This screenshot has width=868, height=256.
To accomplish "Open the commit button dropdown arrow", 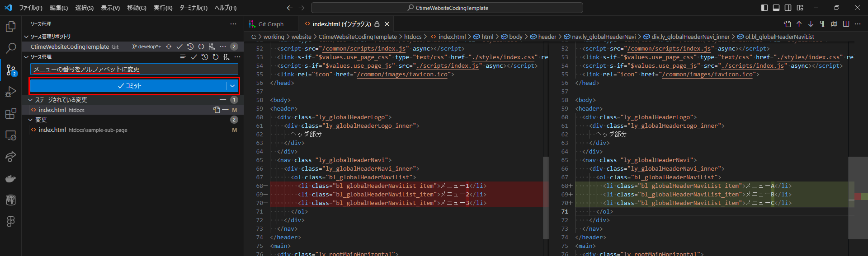I will coord(232,86).
